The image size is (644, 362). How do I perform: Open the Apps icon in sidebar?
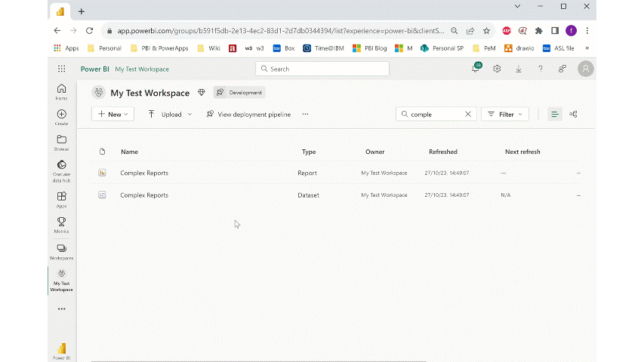[61, 196]
